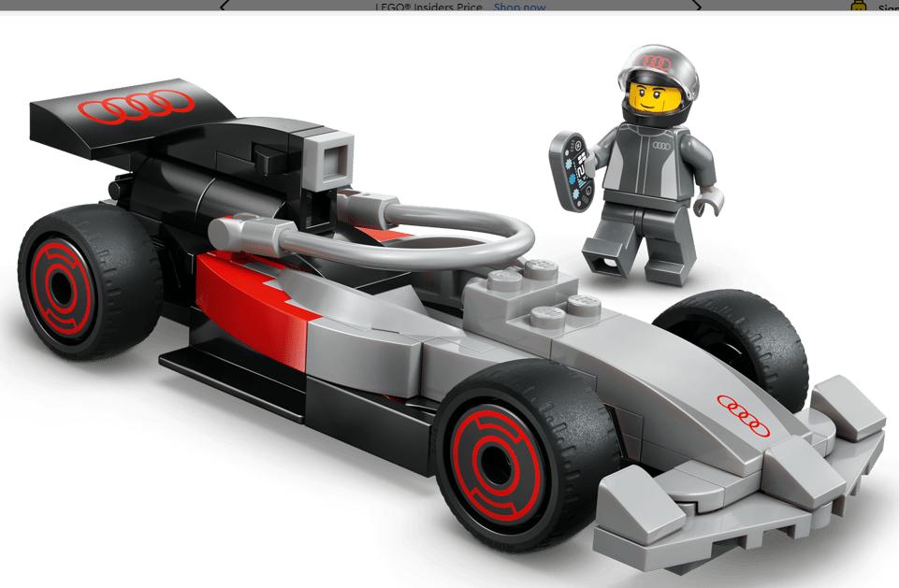Click the next banner arrow at top
Viewport: 899px width, 588px height.
[x=696, y=5]
